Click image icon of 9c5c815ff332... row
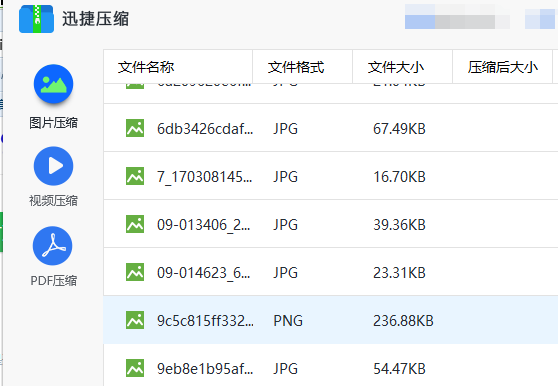This screenshot has width=558, height=386. point(135,320)
